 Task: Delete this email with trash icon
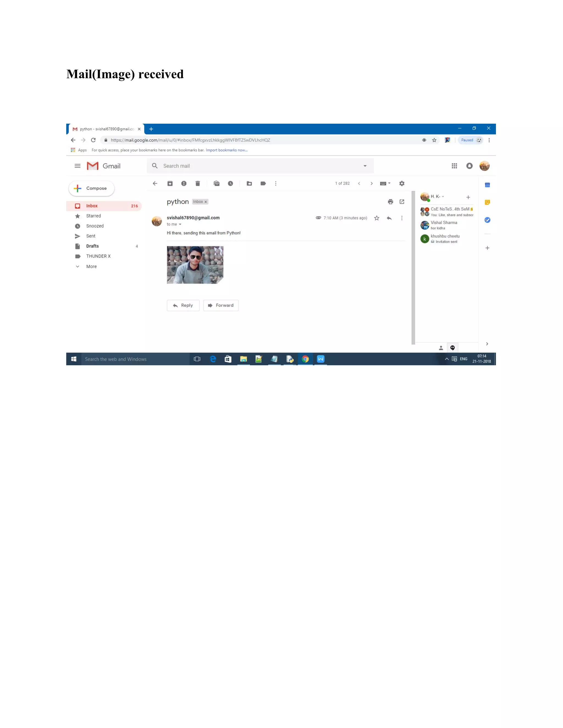(197, 183)
